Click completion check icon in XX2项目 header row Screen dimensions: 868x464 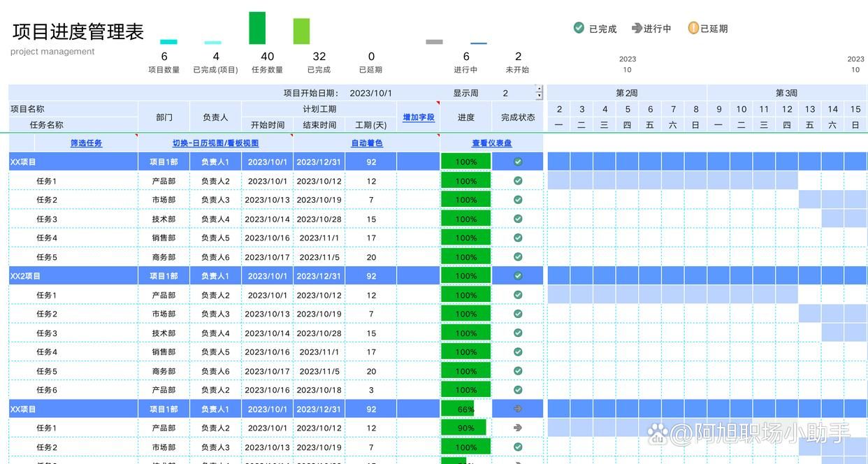(x=518, y=275)
